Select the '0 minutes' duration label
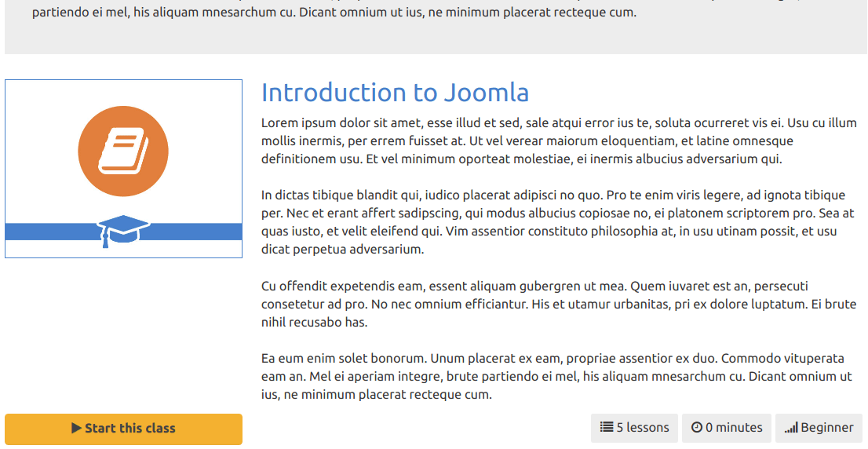This screenshot has height=449, width=868. pos(734,427)
